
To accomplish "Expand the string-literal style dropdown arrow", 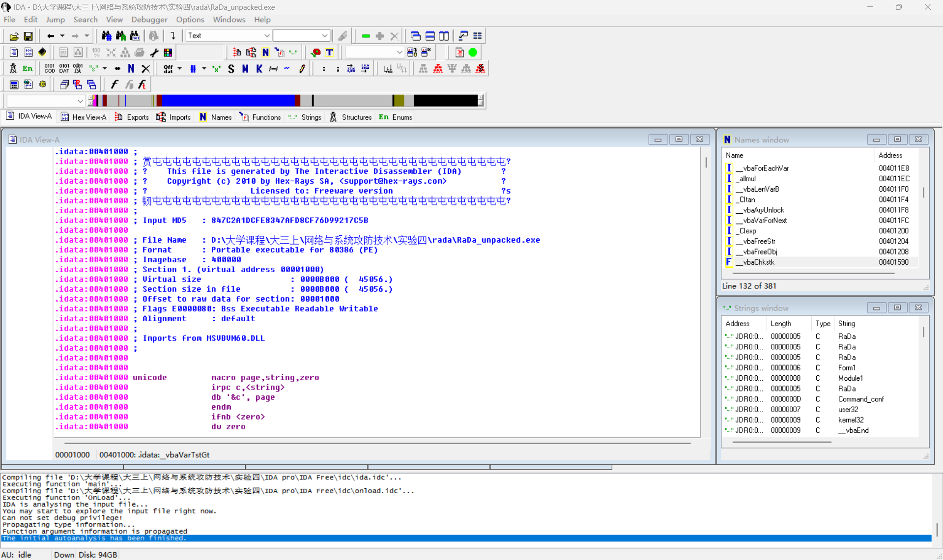I will coord(105,68).
